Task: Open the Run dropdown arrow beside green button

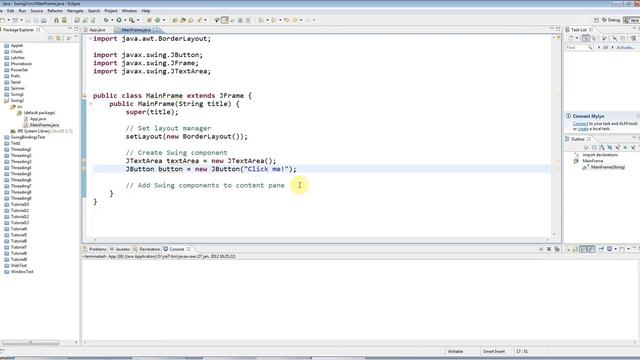Action: 125,20
